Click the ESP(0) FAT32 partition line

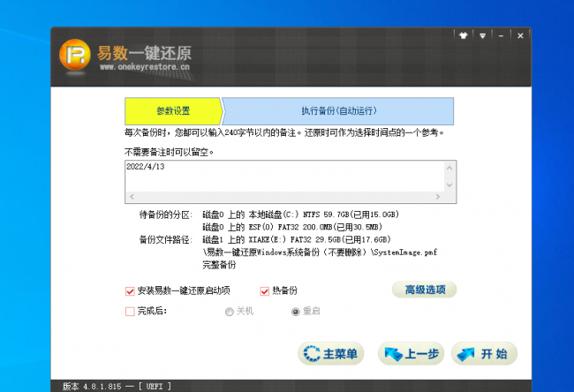pos(292,227)
